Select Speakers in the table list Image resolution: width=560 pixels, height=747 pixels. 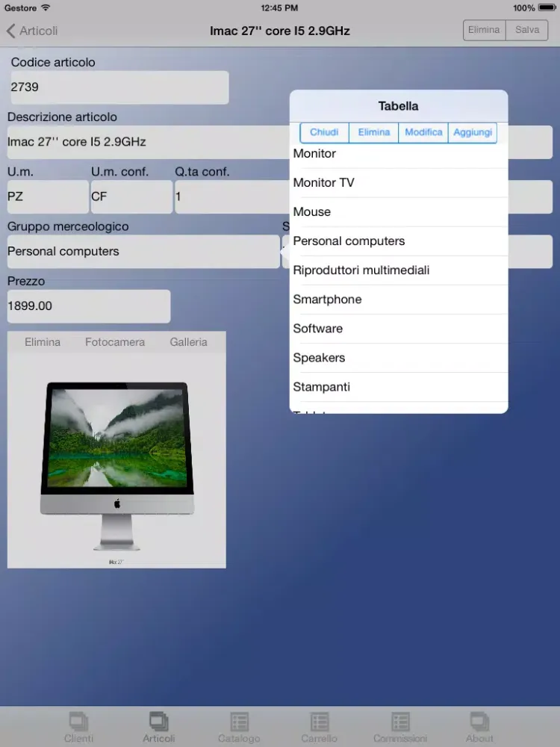tap(399, 358)
